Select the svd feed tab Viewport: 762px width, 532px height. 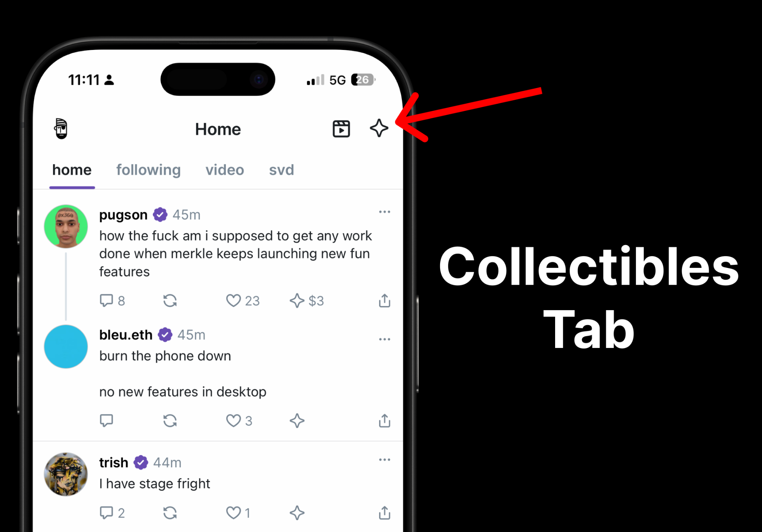[x=281, y=170]
